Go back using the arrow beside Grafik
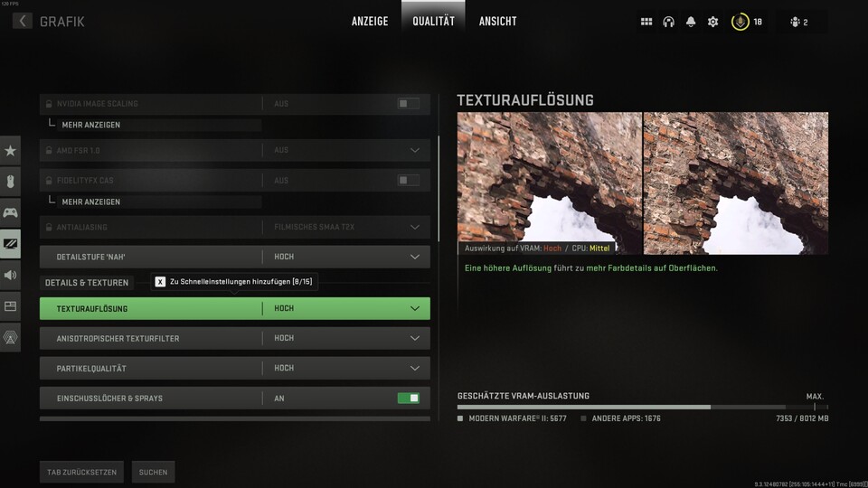Viewport: 868px width, 488px height. click(x=23, y=21)
